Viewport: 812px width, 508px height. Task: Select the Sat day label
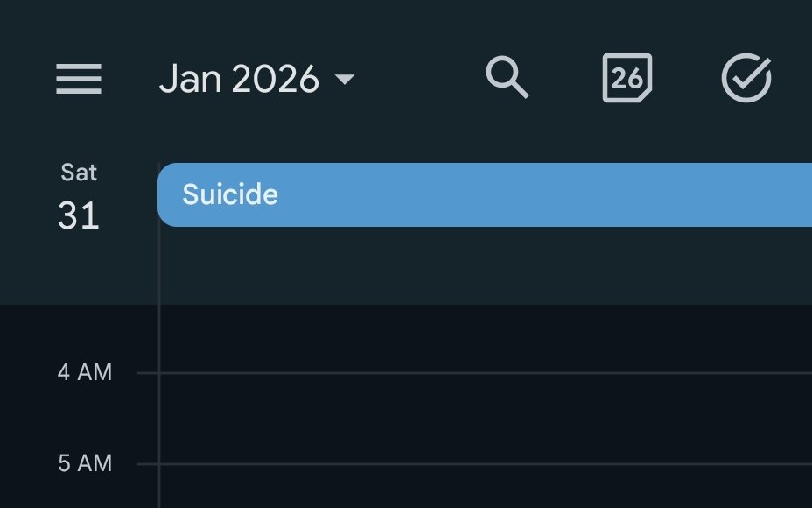(x=79, y=173)
